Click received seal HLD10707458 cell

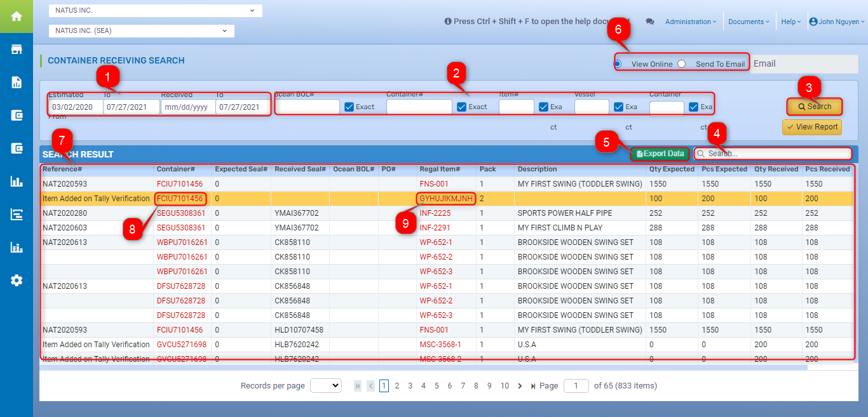(299, 330)
